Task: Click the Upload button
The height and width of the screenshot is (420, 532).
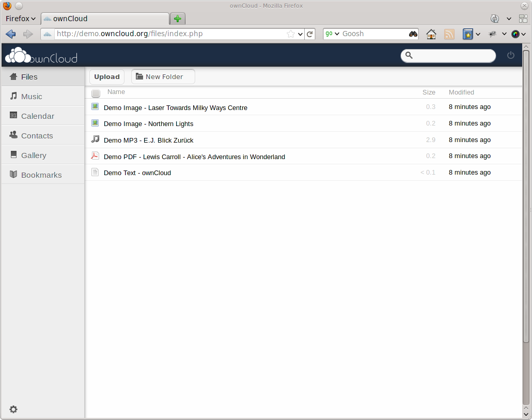Action: tap(106, 76)
